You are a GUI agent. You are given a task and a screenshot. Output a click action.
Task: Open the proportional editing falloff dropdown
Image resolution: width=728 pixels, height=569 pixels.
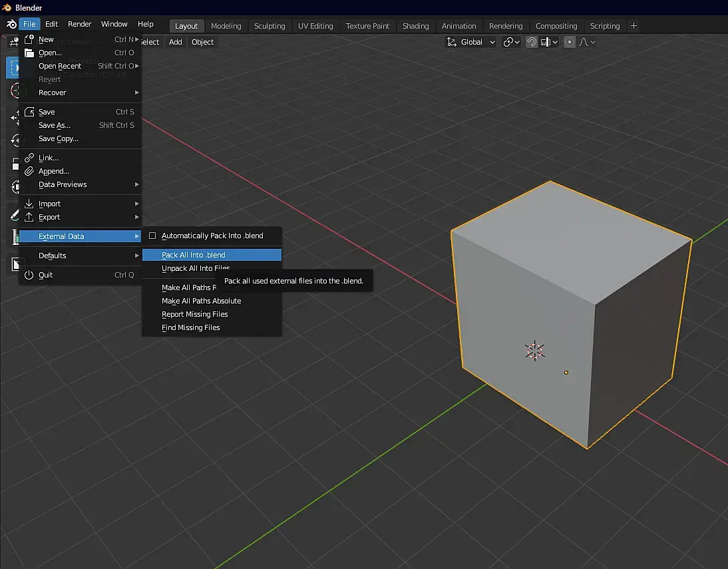[x=587, y=42]
